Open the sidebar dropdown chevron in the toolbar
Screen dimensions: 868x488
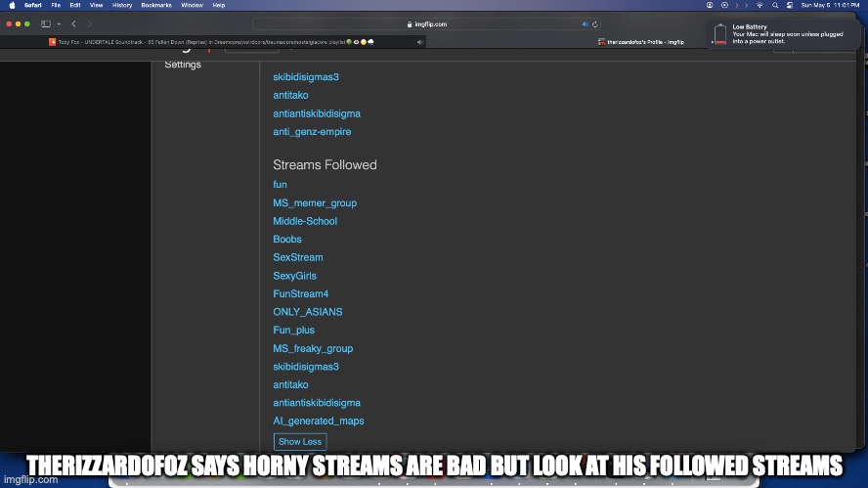[x=58, y=23]
